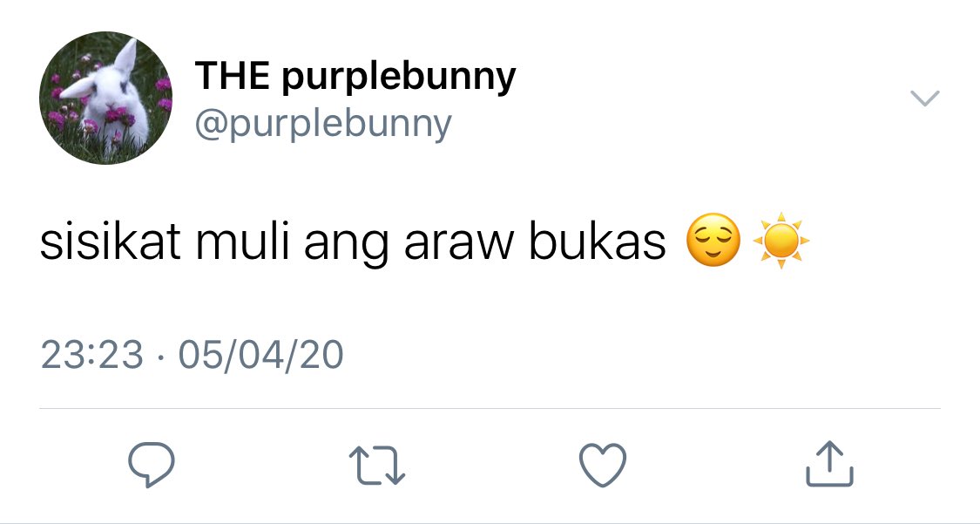Click the 05/04/20 tweet date

pos(260,355)
